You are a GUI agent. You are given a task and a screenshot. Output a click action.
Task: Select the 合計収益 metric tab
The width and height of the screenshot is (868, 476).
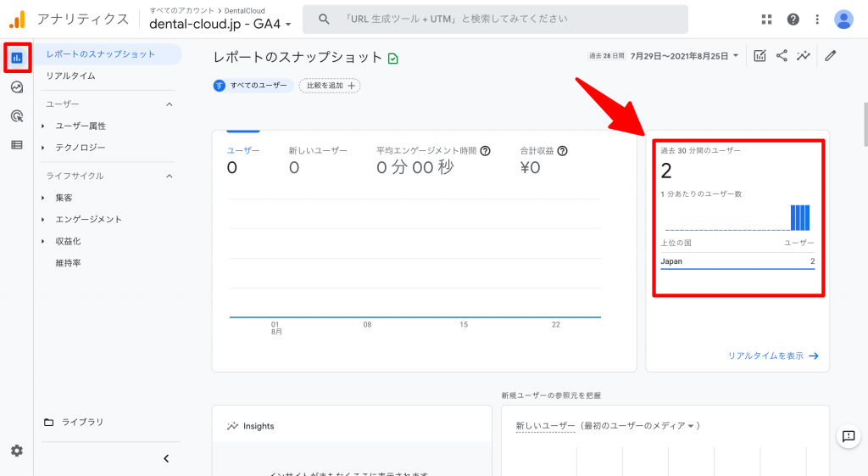click(543, 159)
